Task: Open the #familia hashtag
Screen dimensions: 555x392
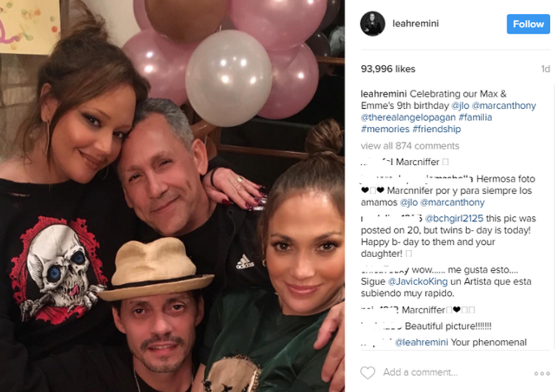Action: [475, 117]
